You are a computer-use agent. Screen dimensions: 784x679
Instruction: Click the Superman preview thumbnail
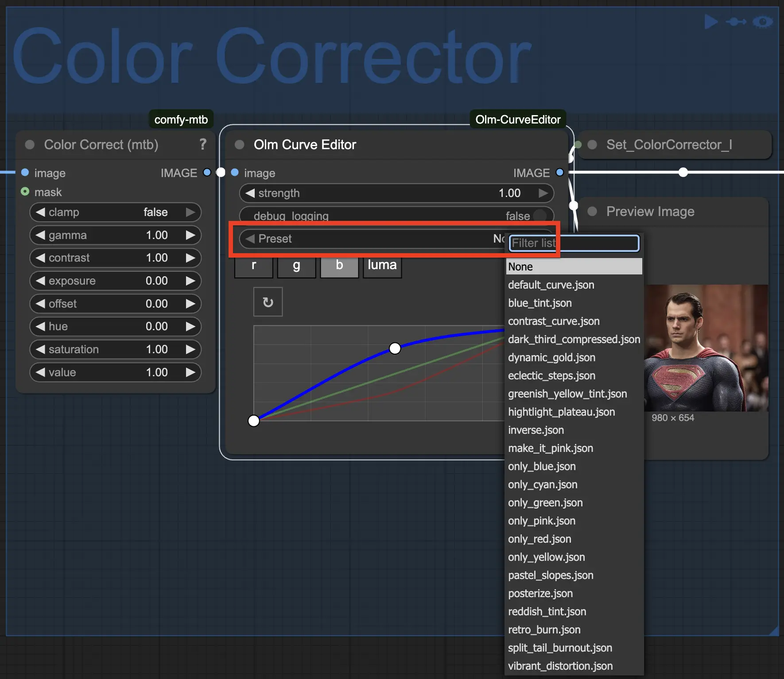point(706,348)
